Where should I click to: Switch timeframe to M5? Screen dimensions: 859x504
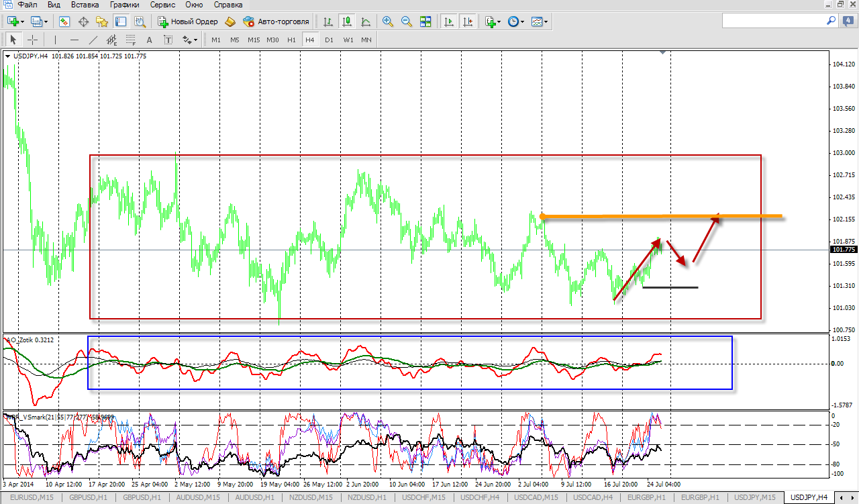tap(235, 40)
